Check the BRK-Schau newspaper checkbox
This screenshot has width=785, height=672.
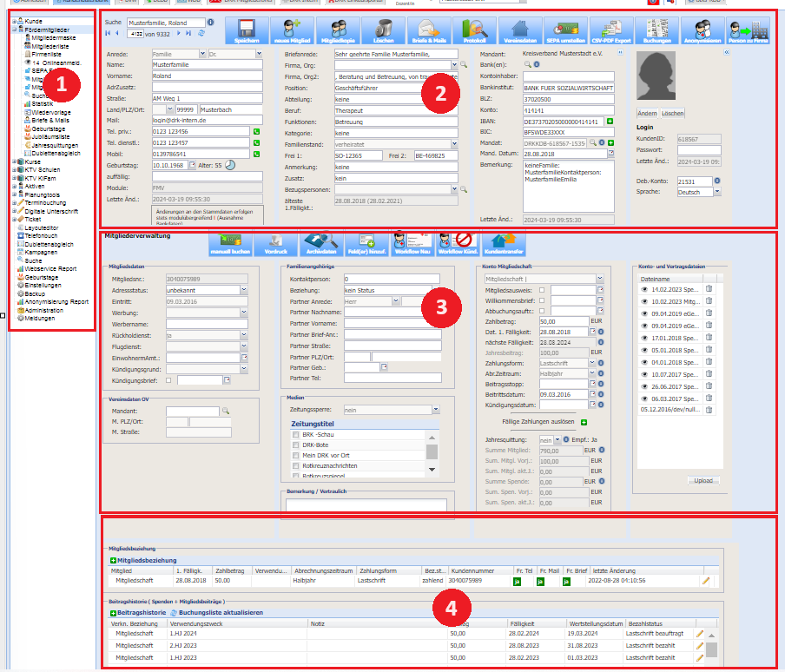[296, 434]
